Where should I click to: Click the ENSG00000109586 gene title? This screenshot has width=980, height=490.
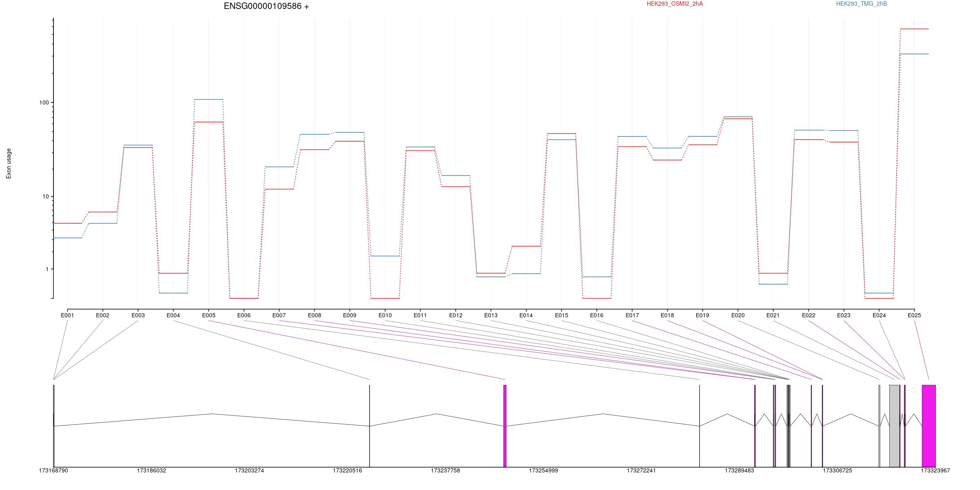point(266,6)
